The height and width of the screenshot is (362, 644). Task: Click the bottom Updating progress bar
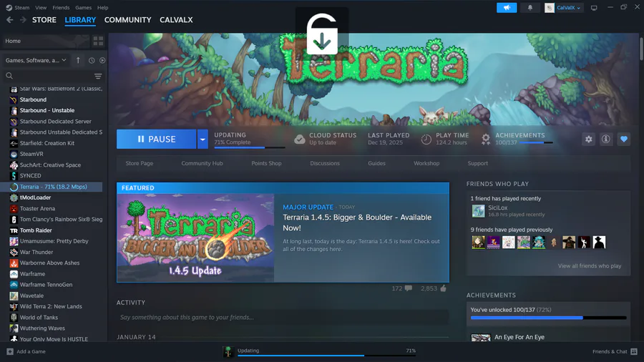326,356
